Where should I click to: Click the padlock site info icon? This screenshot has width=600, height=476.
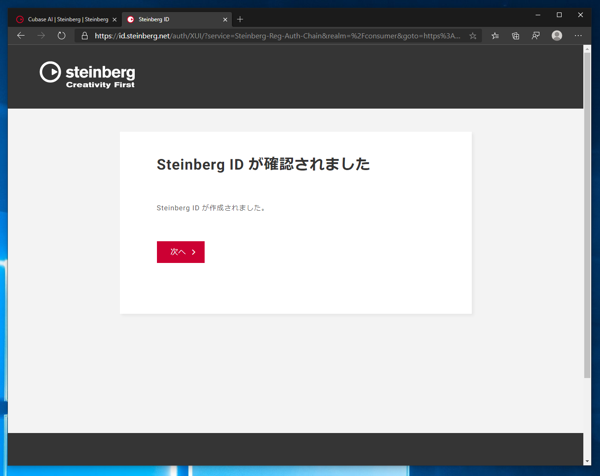coord(85,36)
